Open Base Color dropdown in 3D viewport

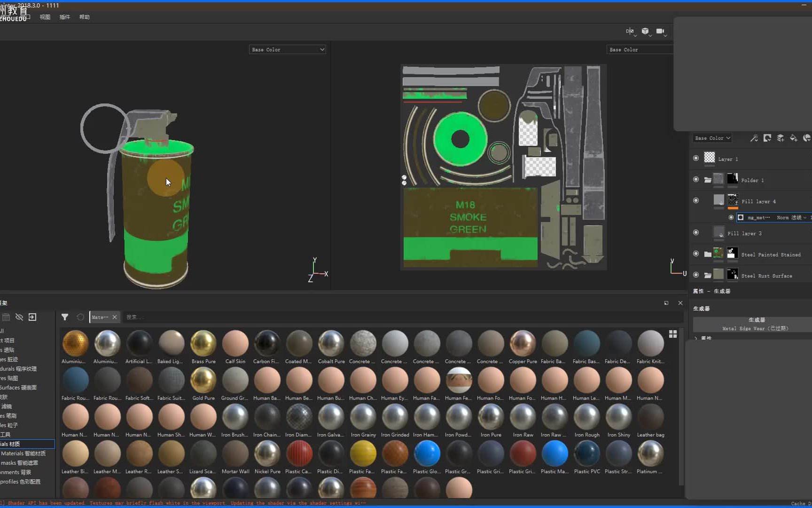pos(288,49)
